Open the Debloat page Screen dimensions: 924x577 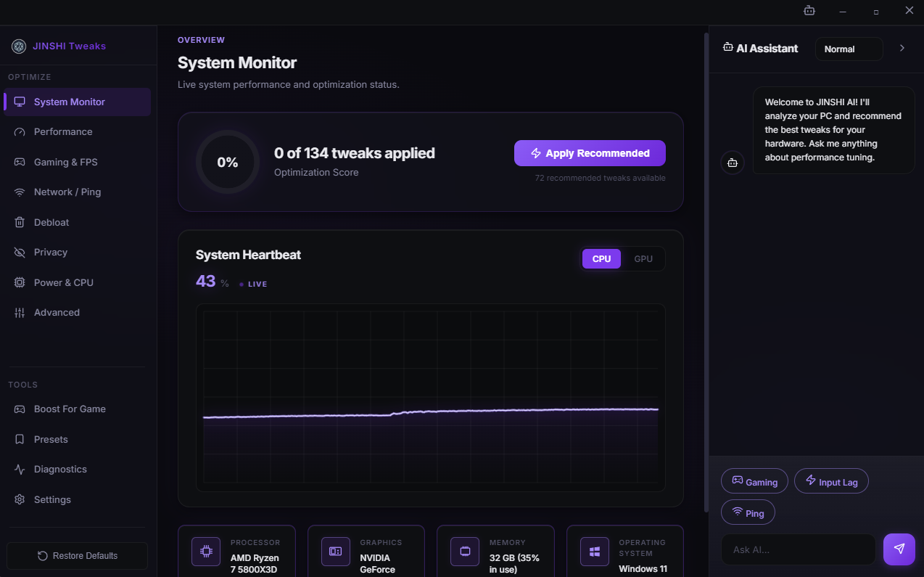(x=77, y=222)
